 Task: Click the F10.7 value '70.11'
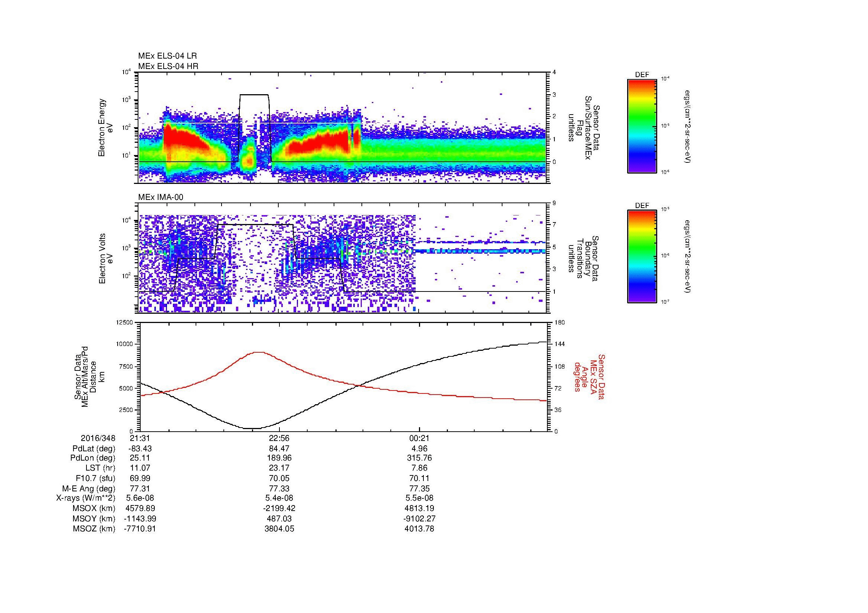419,478
